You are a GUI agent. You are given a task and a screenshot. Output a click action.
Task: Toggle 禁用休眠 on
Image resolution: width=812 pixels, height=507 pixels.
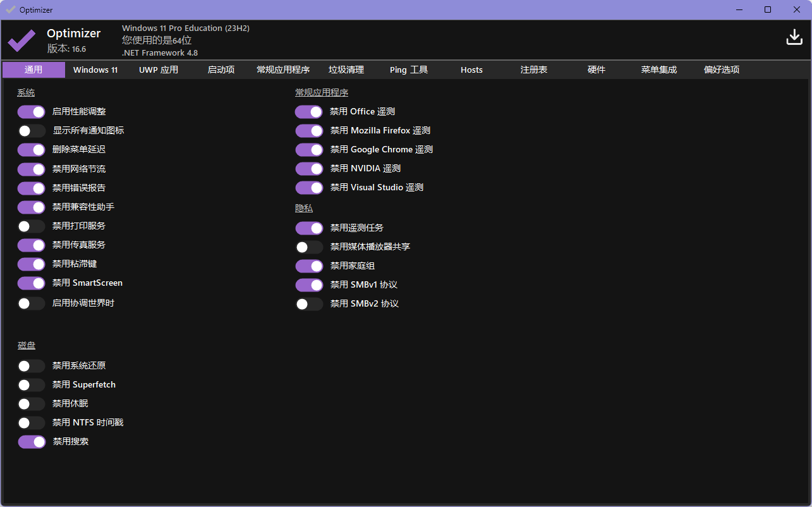(x=31, y=403)
